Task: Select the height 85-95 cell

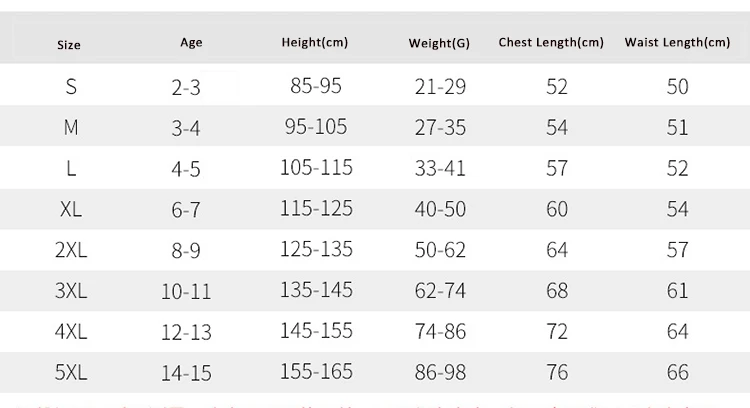Action: point(316,86)
